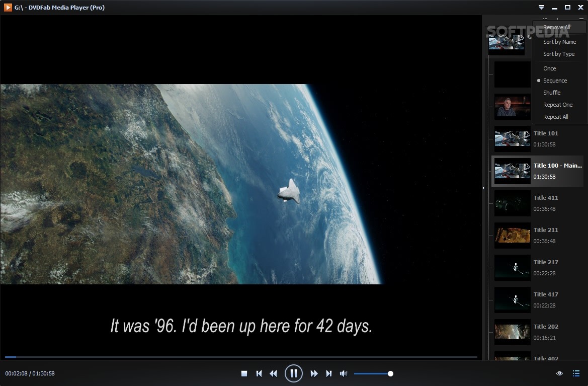Click the 00:02:08 / 01:30:58 time display
Image resolution: width=588 pixels, height=386 pixels.
click(x=30, y=373)
